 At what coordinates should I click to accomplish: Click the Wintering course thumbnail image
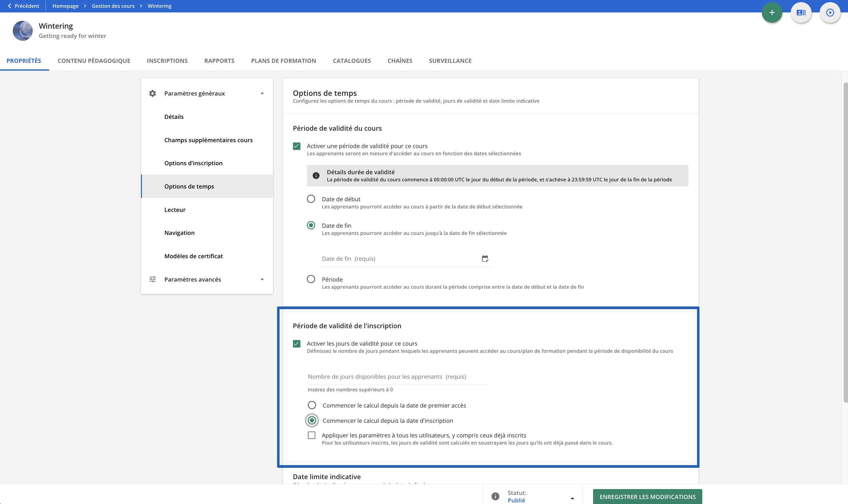coord(23,30)
